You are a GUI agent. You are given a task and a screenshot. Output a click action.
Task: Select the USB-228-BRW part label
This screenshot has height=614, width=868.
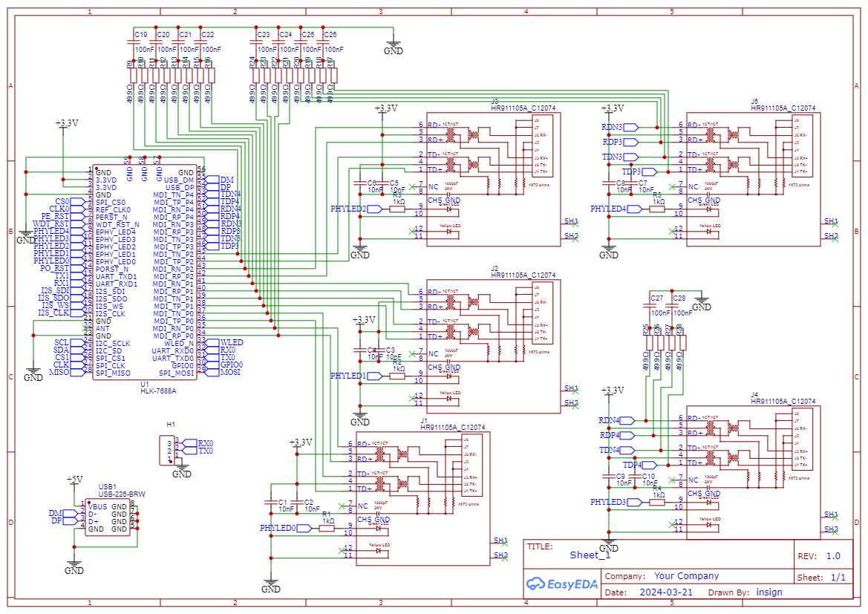(x=121, y=494)
